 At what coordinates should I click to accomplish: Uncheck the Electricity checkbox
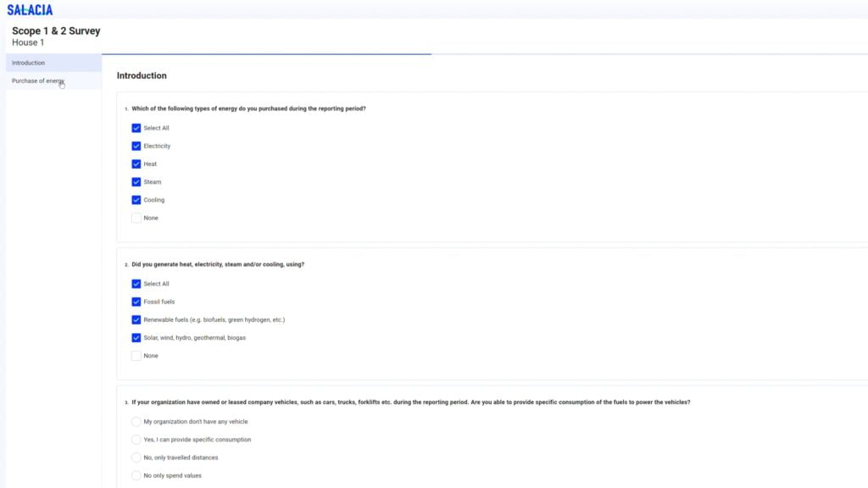[x=136, y=146]
